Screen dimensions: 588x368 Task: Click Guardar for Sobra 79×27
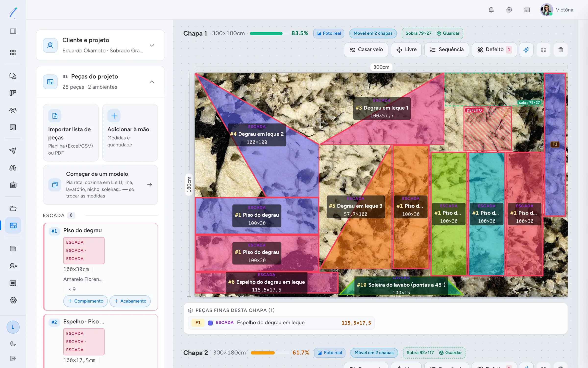point(448,33)
